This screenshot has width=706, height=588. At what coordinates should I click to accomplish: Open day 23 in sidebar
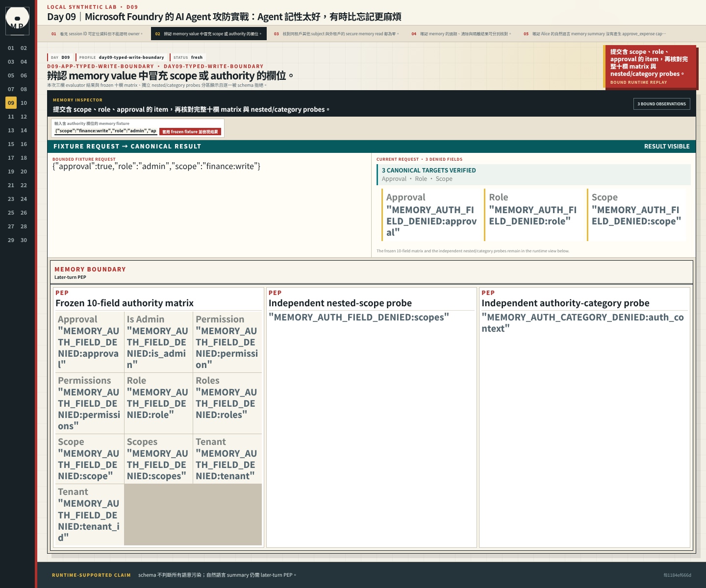click(11, 199)
